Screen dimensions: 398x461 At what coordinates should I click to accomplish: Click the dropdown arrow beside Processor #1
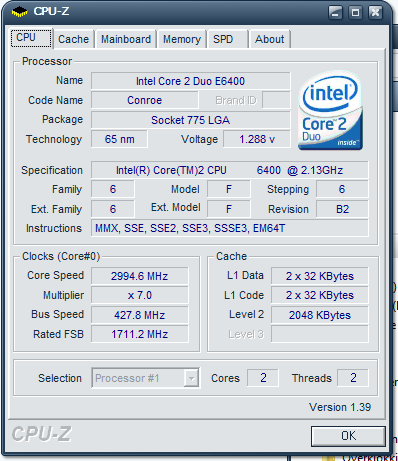point(191,378)
